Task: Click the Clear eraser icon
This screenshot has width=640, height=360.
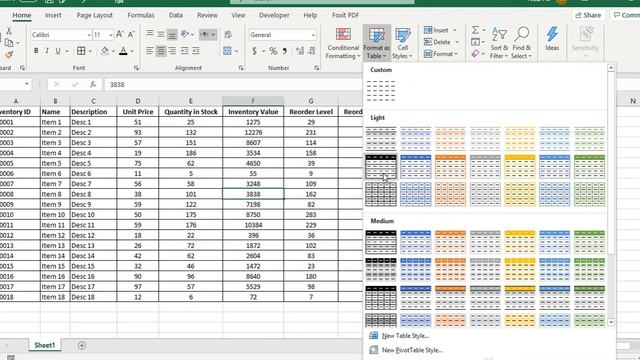Action: 475,54
